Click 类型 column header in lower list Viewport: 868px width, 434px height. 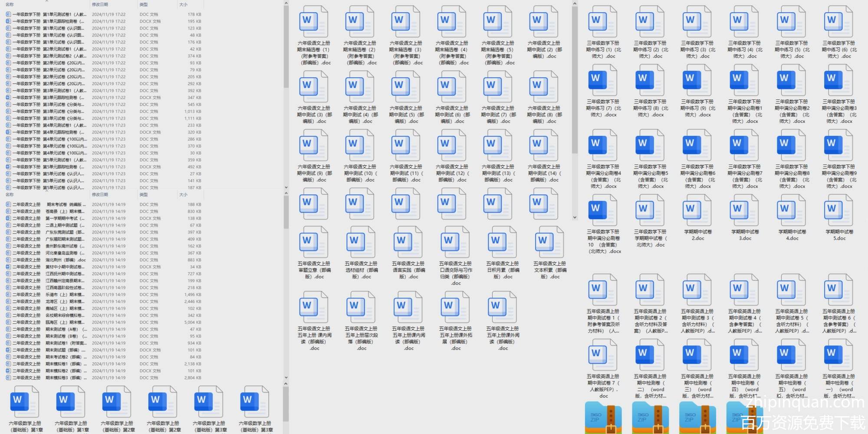[144, 195]
